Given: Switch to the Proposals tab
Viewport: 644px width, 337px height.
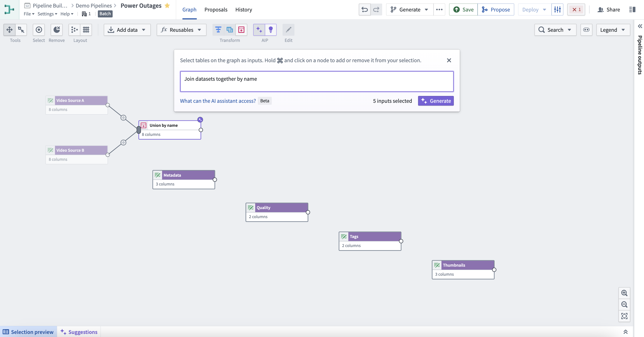Looking at the screenshot, I should [x=216, y=9].
